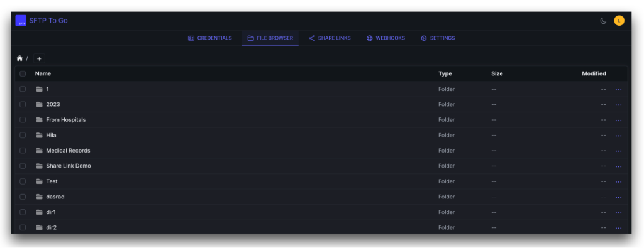Tick the Medical Records checkbox
Viewport: 644px width, 248px height.
pyautogui.click(x=23, y=151)
